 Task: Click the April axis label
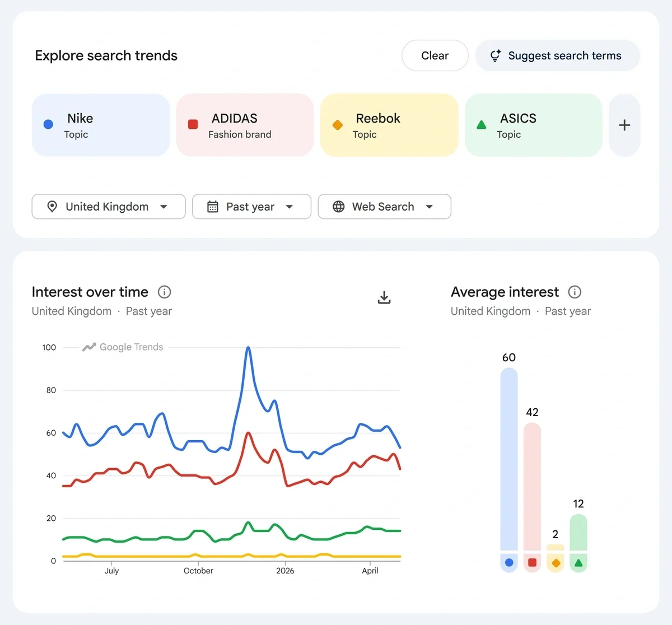[x=370, y=571]
